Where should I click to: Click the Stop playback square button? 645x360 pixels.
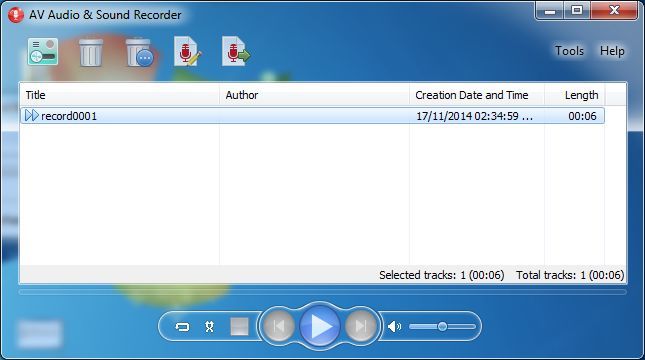tap(239, 327)
